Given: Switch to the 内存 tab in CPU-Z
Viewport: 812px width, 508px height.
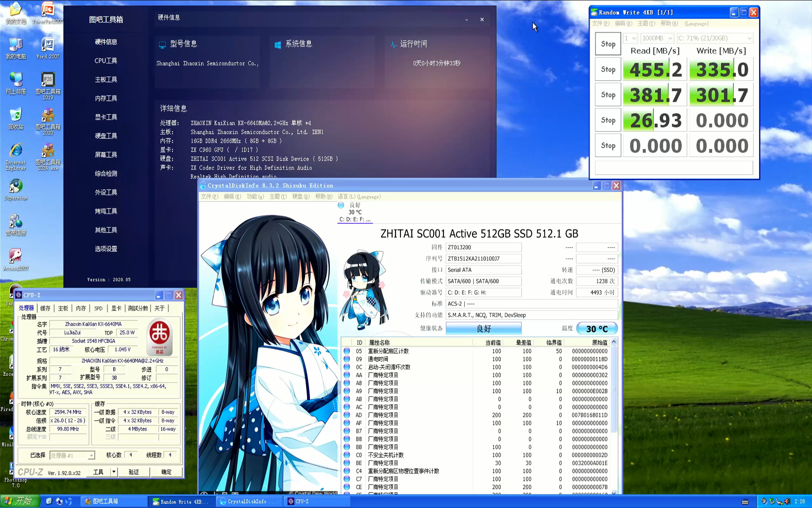Looking at the screenshot, I should click(x=81, y=308).
